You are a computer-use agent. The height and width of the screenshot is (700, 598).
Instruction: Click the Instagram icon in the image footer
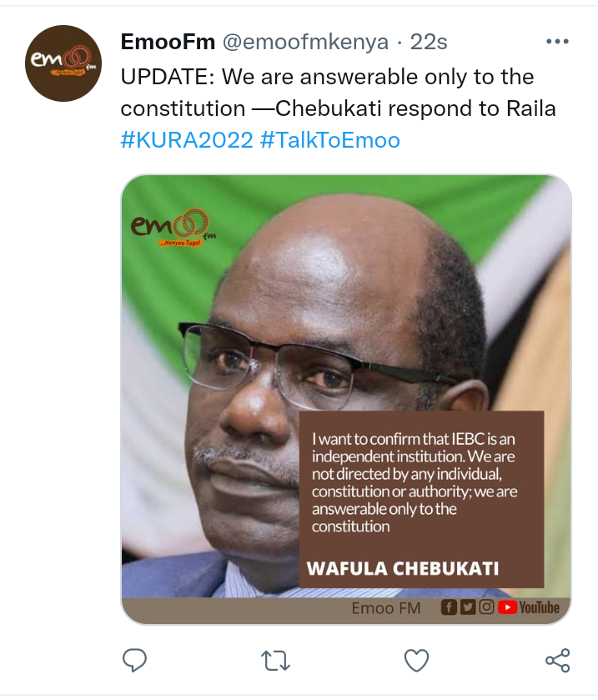(x=486, y=607)
